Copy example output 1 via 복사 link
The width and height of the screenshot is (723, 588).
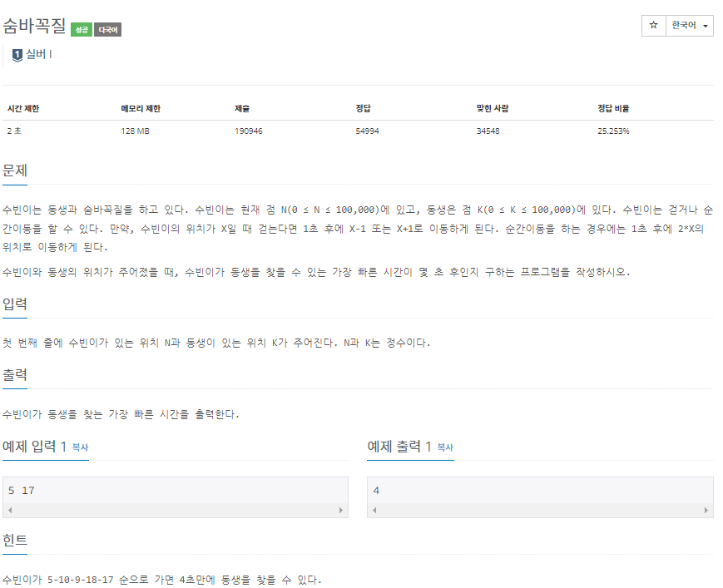[x=445, y=447]
